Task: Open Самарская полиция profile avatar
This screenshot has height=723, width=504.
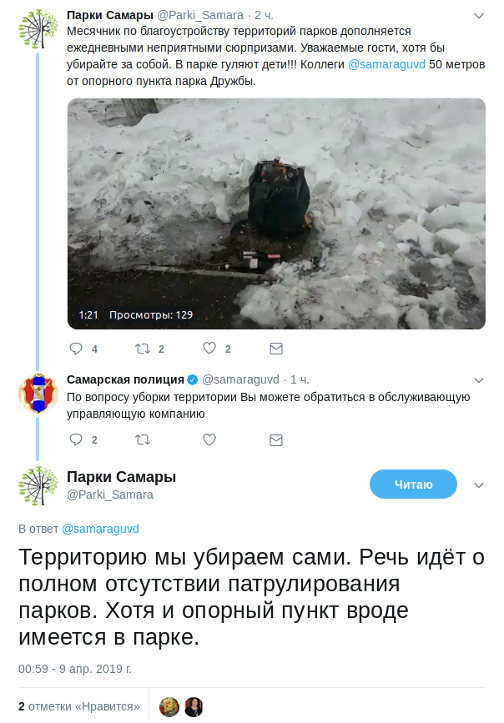Action: 38,393
